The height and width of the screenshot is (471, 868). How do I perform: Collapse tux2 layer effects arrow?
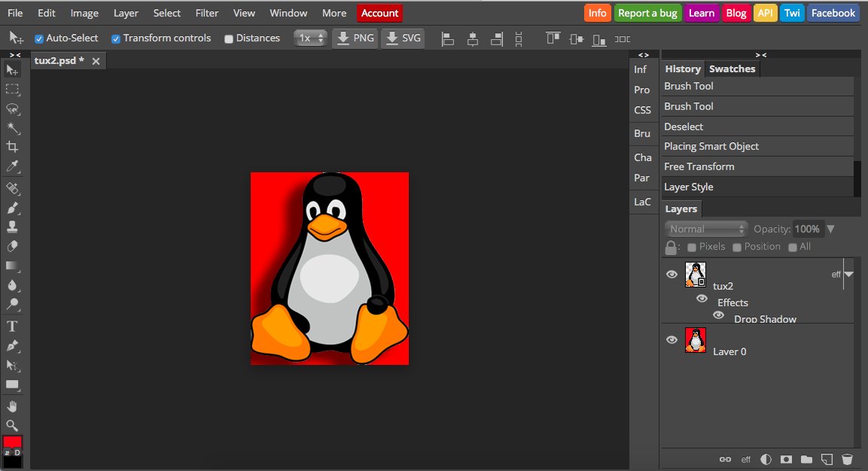pyautogui.click(x=848, y=274)
